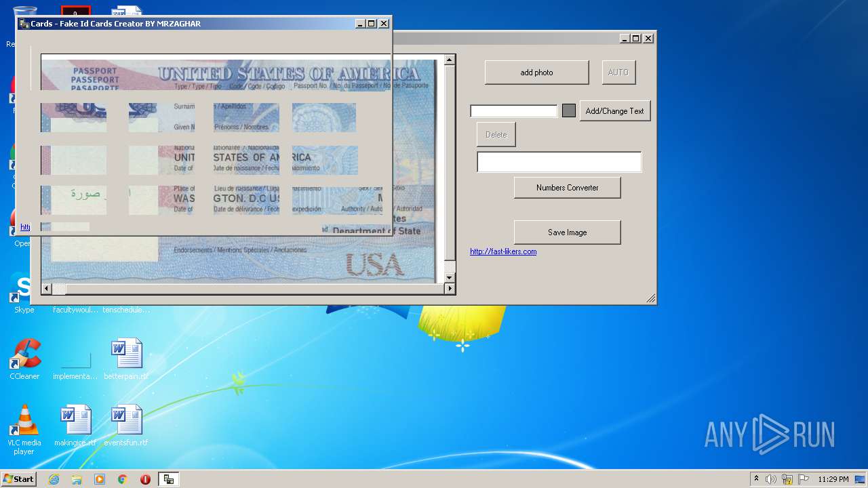This screenshot has height=488, width=868.
Task: Open Windows Explorer from the taskbar
Action: (x=77, y=479)
